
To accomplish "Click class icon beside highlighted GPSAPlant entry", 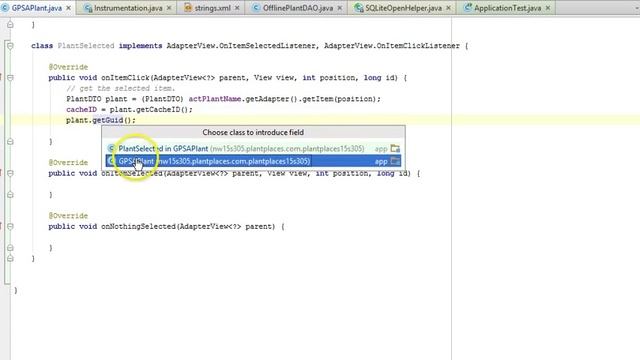I will click(x=111, y=161).
